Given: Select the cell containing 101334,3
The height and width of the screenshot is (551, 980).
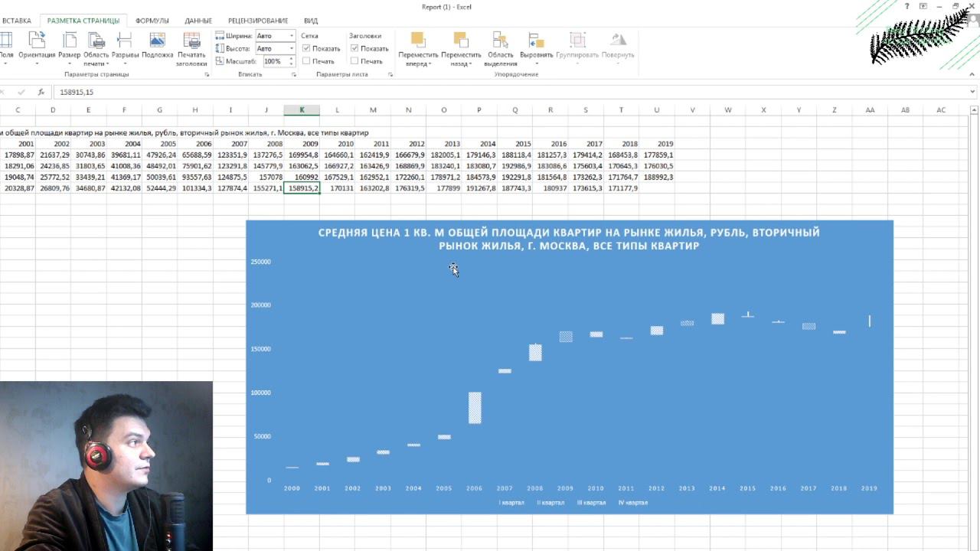Looking at the screenshot, I should (195, 188).
